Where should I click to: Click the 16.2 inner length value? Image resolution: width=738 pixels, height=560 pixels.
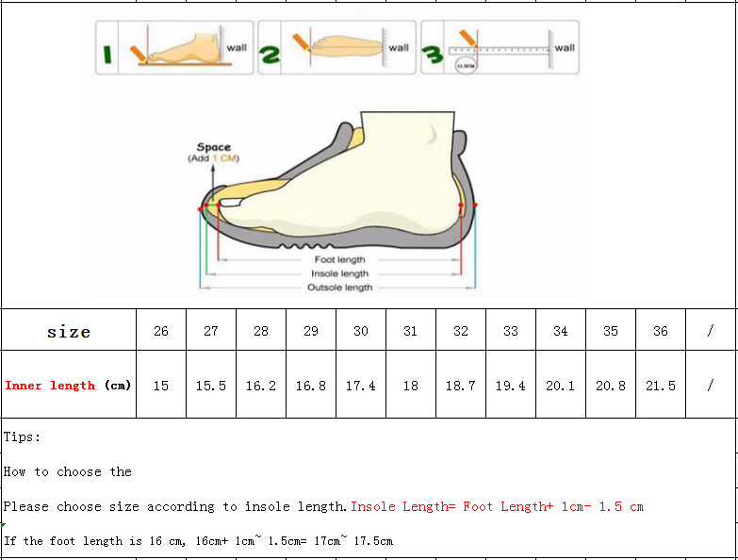point(261,386)
